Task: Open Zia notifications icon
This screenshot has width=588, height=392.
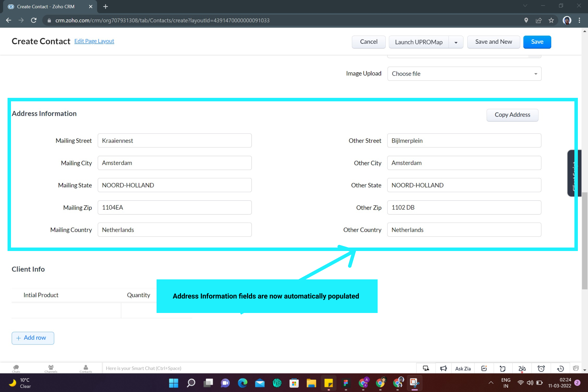Action: pyautogui.click(x=522, y=368)
